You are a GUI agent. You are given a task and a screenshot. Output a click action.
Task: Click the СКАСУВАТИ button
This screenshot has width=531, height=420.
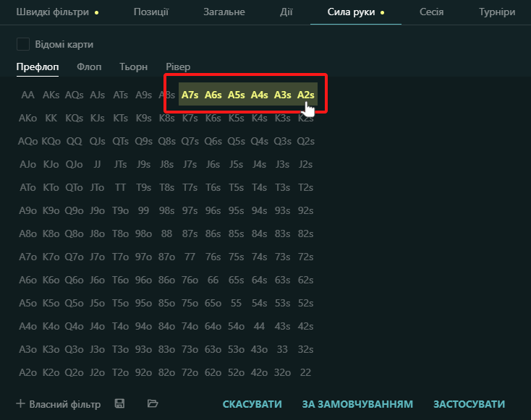252,404
